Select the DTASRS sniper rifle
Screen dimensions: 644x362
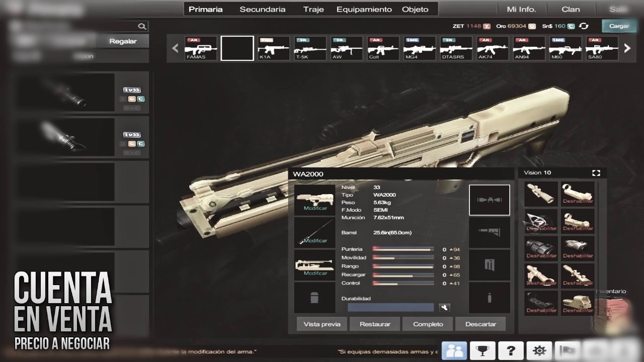click(x=456, y=48)
